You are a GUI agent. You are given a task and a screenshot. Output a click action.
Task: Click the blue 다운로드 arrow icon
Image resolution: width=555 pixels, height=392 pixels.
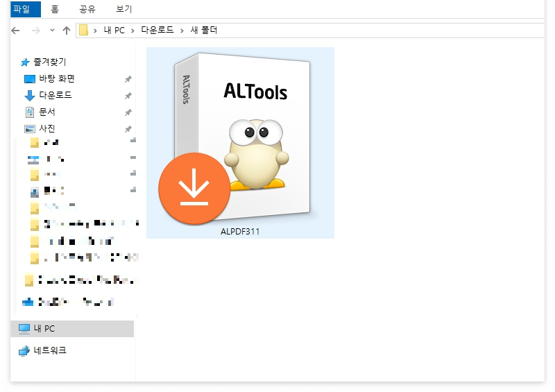[x=29, y=95]
